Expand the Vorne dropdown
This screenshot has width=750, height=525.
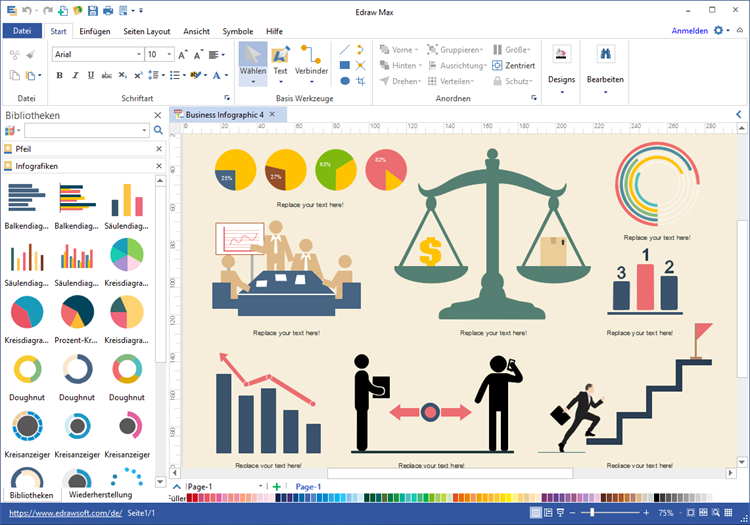coord(417,50)
